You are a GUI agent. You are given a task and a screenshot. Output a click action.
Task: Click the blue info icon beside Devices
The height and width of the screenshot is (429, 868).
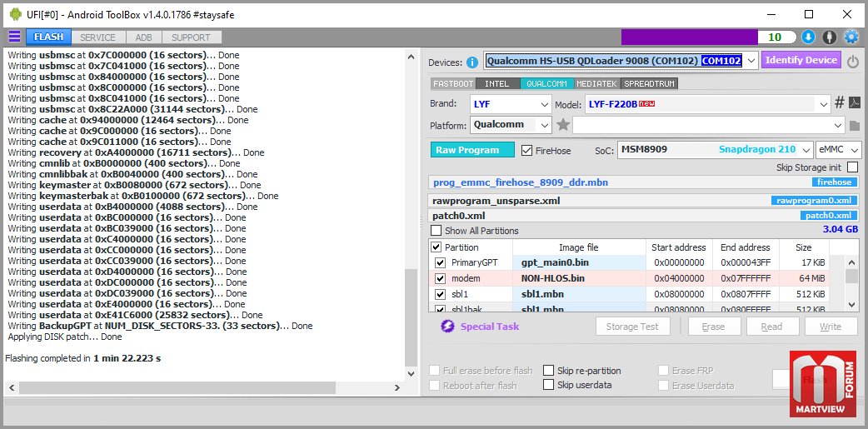tap(472, 62)
